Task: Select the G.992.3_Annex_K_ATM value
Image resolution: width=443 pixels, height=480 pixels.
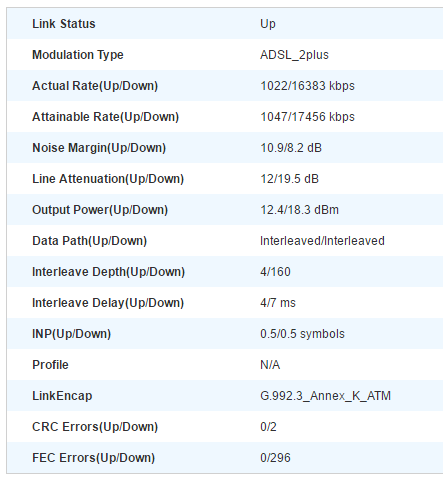Action: (325, 396)
